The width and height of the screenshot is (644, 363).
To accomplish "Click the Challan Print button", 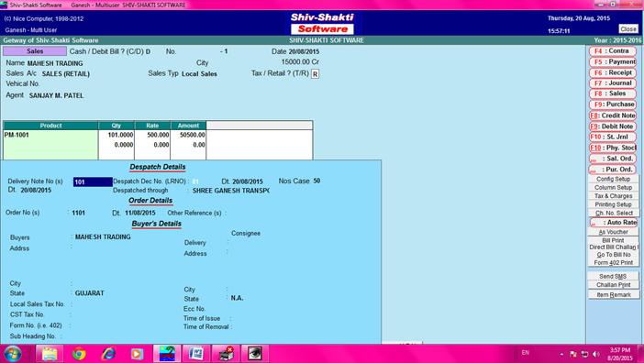I will (613, 285).
